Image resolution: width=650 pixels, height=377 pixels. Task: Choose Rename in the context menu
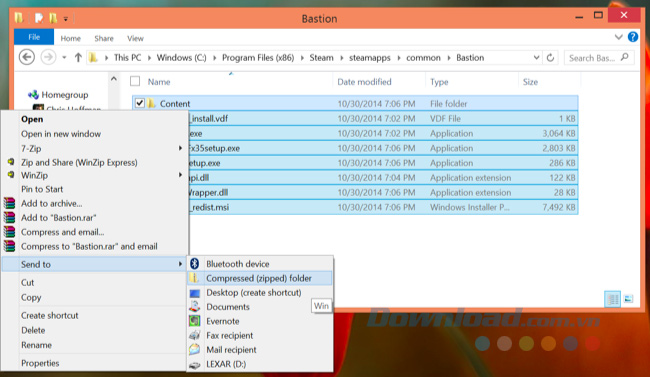(36, 345)
